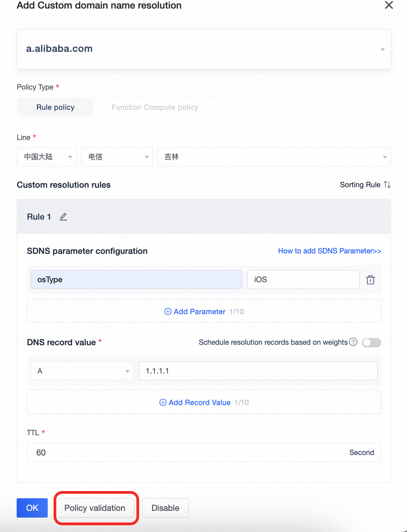Open the How to add SDNS Parameter link
Viewport: 407px width, 532px height.
point(330,251)
